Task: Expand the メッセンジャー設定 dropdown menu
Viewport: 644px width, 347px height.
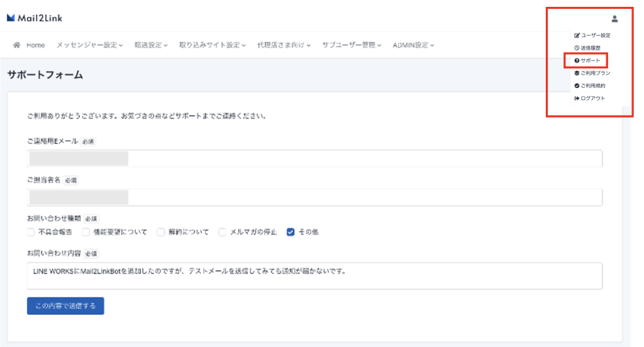Action: point(89,45)
